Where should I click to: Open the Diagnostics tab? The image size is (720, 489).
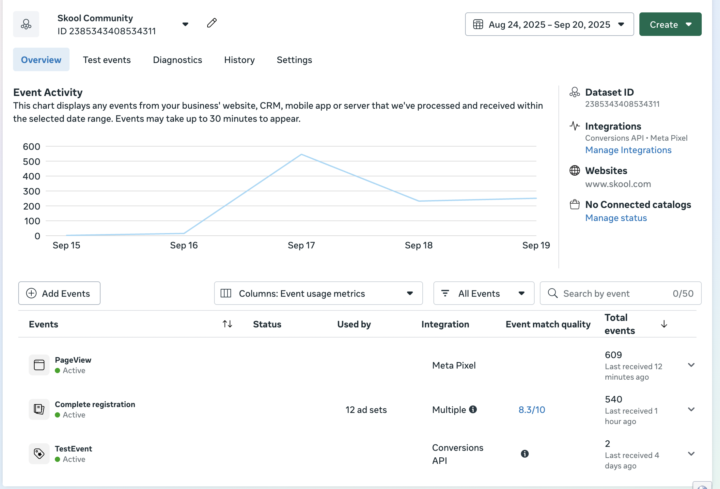coord(177,60)
